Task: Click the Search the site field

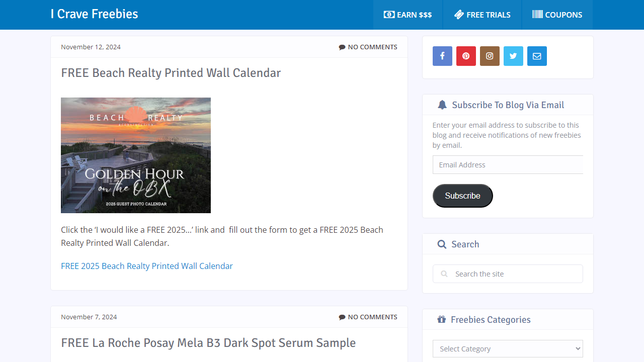Action: [x=513, y=274]
